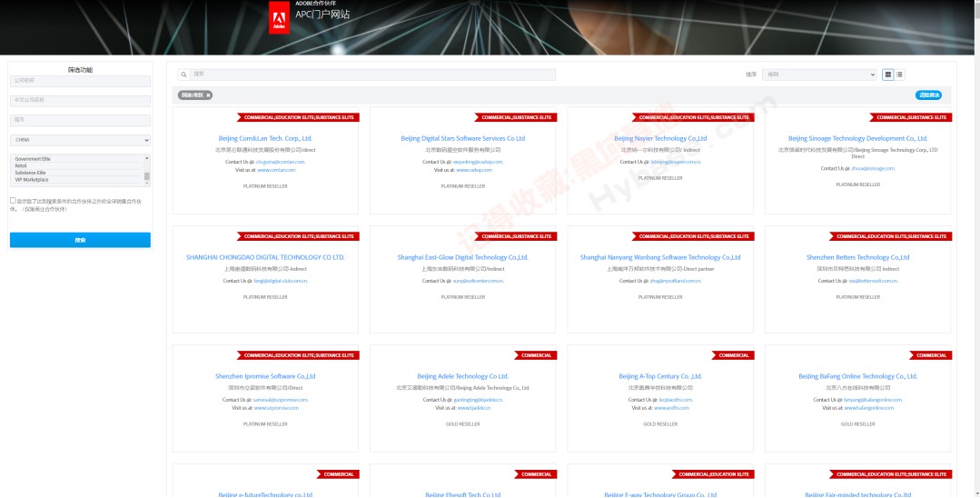Click red ribbon on Beijing Com&Lan card
This screenshot has height=498, width=980.
pyautogui.click(x=298, y=117)
